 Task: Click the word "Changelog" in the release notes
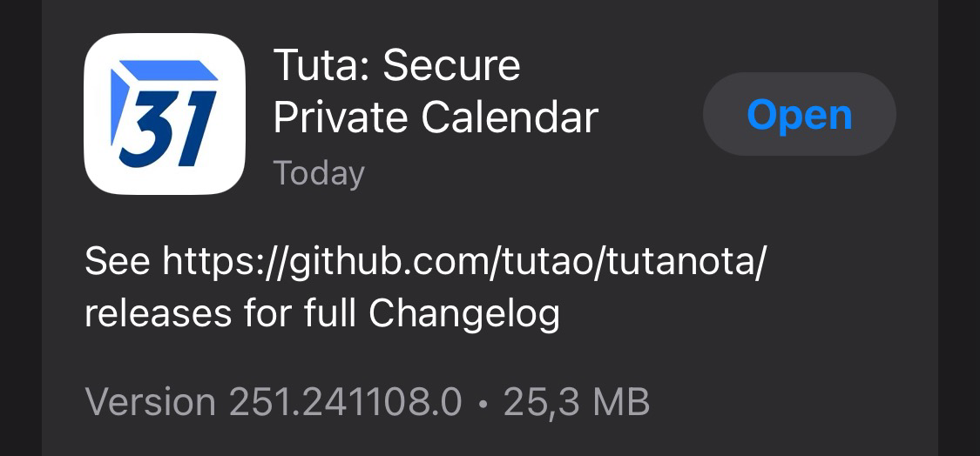click(x=463, y=314)
